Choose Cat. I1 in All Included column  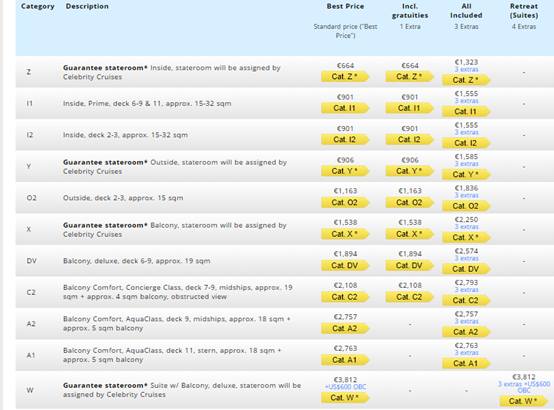[x=466, y=111]
